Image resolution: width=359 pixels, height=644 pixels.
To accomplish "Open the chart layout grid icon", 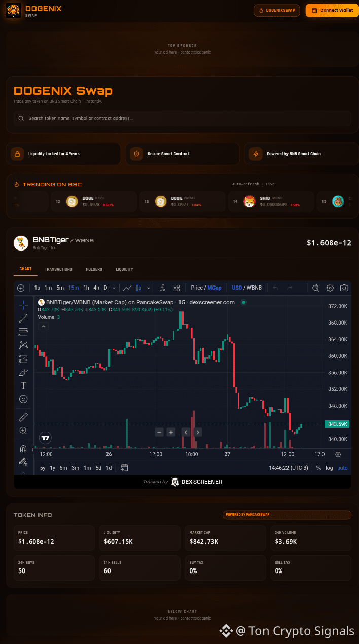I will pyautogui.click(x=177, y=288).
